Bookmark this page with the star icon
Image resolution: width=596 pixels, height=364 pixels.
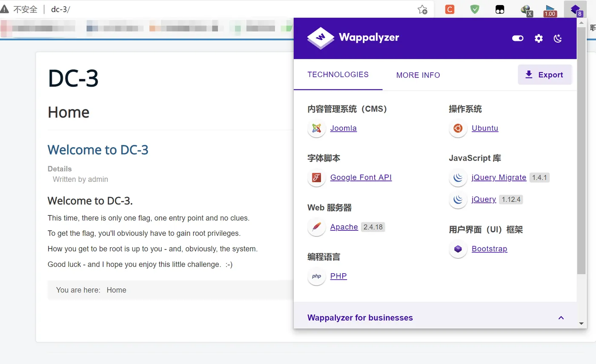point(422,9)
